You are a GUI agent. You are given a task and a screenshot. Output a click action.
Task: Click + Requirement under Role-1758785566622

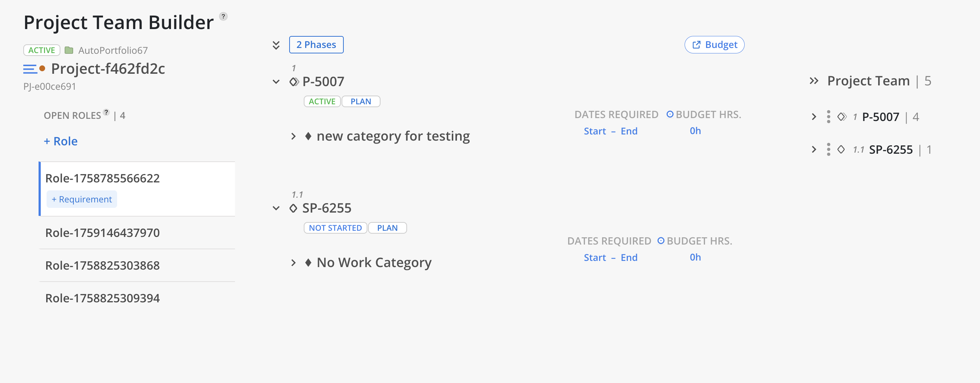click(82, 199)
